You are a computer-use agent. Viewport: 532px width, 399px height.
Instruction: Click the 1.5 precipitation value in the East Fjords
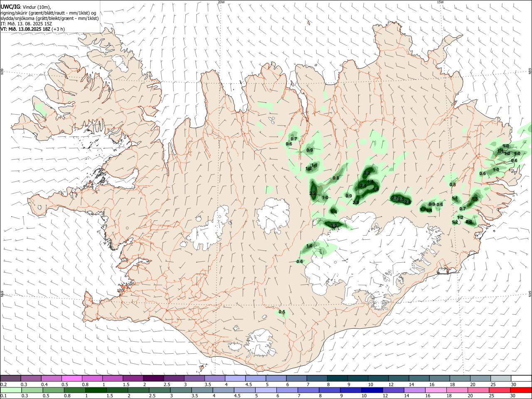[475, 199]
